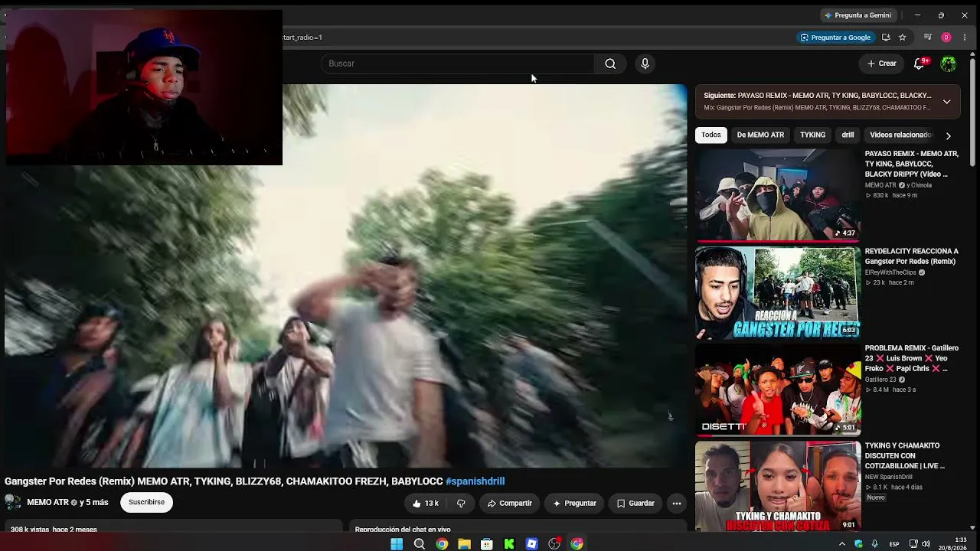Open OBS Studio from the taskbar

click(554, 544)
